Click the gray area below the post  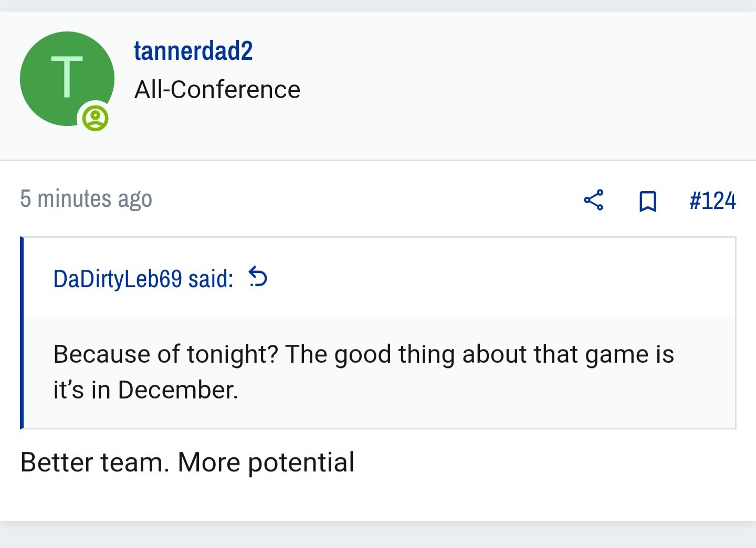point(378,535)
